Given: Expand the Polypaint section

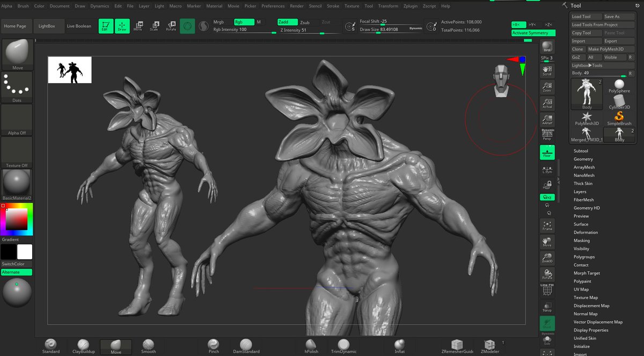Looking at the screenshot, I should coord(582,281).
